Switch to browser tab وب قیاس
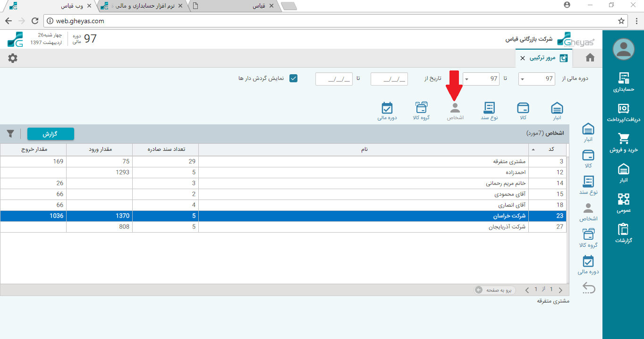 [x=52, y=6]
